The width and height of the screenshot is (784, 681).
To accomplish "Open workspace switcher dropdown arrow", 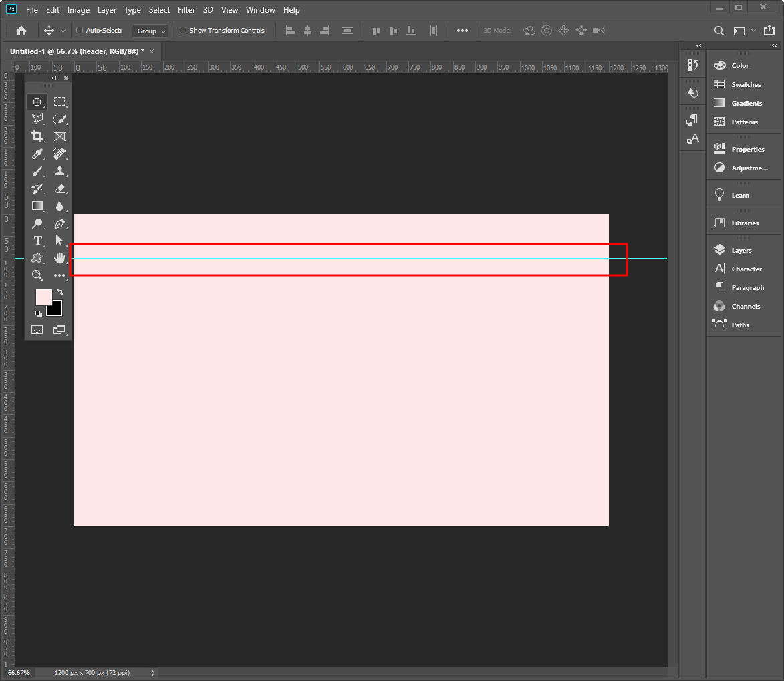I will pyautogui.click(x=753, y=31).
